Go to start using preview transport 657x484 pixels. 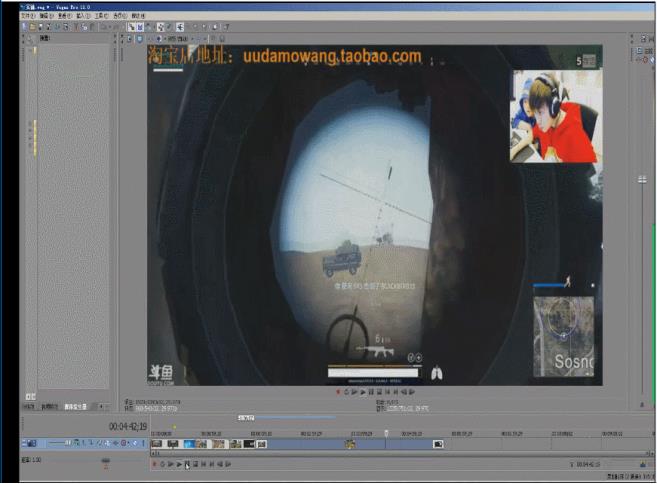(x=388, y=392)
